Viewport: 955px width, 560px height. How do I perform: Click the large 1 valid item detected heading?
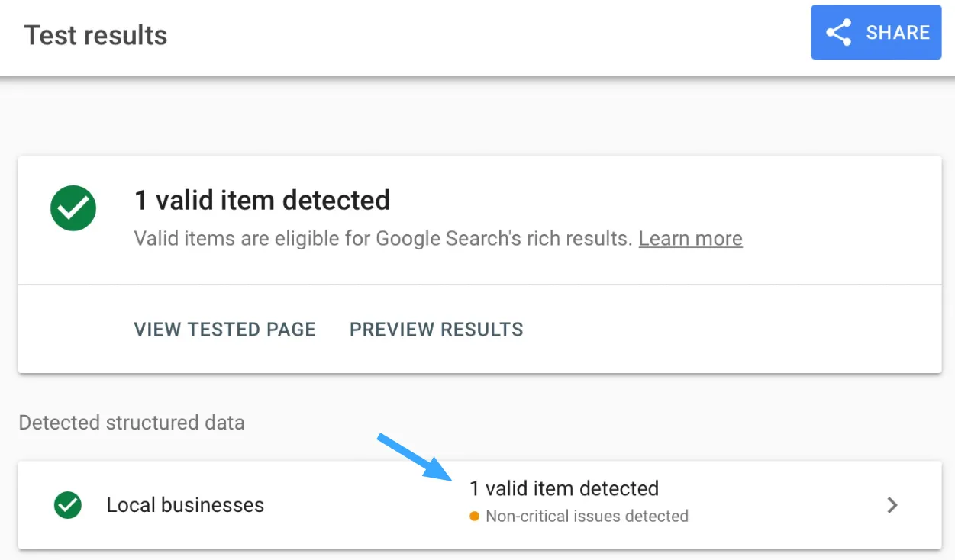[262, 201]
